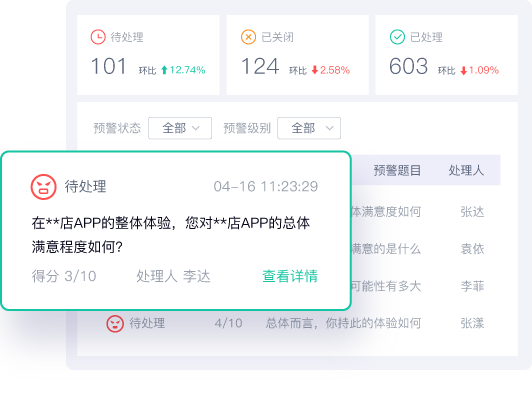Click the question text 总体而言，你持此的体验如何

(x=343, y=323)
